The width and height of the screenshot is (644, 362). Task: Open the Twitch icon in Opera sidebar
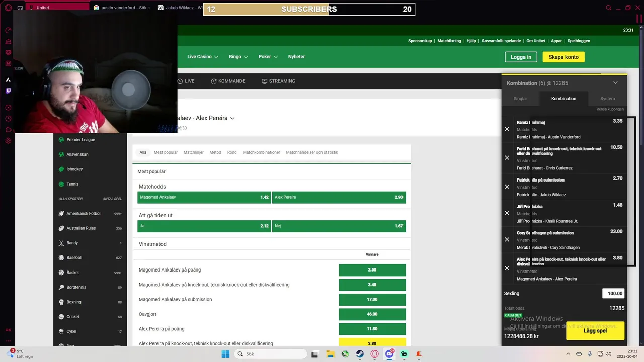click(x=8, y=91)
